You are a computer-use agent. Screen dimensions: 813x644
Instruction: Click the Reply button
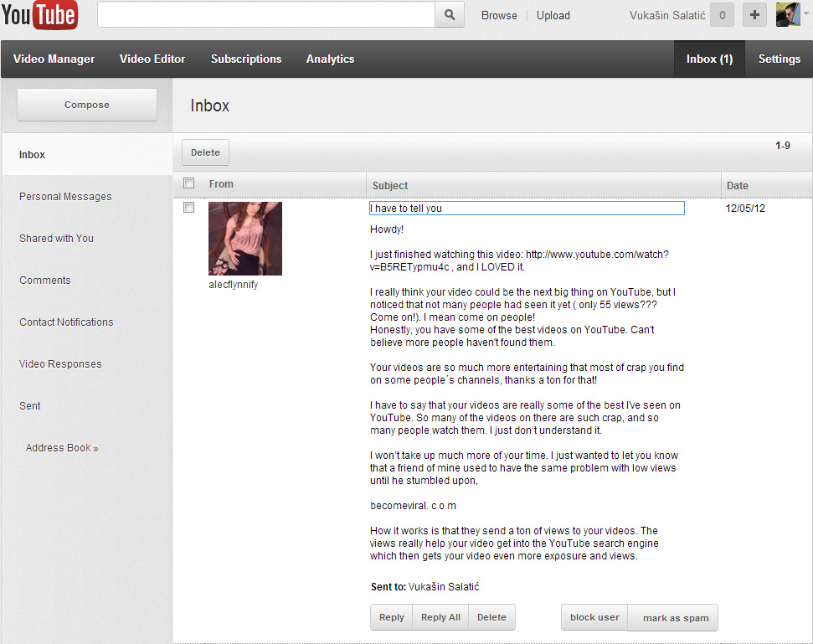pyautogui.click(x=392, y=617)
